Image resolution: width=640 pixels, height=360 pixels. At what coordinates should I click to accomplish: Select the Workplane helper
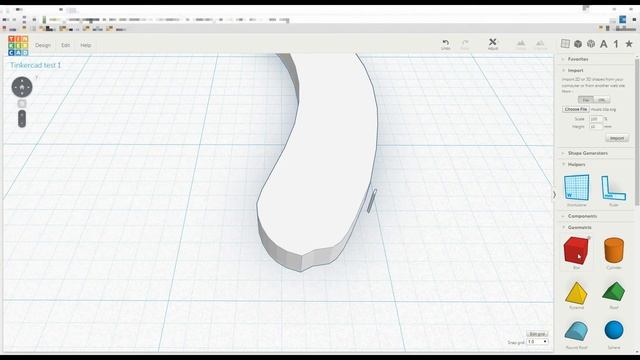pos(577,188)
